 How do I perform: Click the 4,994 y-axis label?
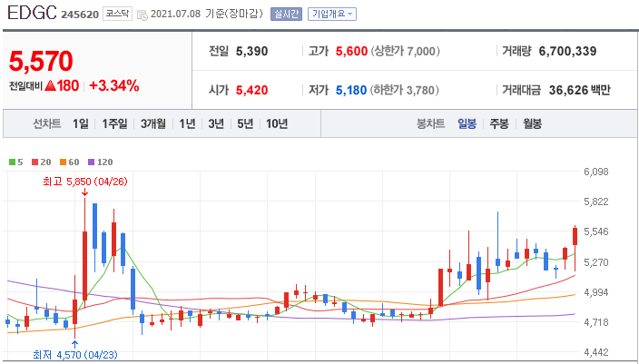(596, 292)
